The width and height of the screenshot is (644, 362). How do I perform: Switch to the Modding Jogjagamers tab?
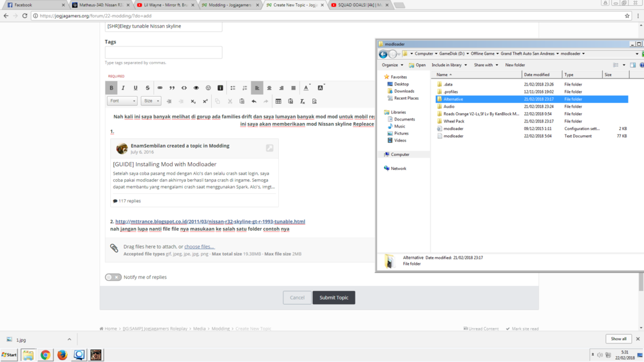coord(231,5)
